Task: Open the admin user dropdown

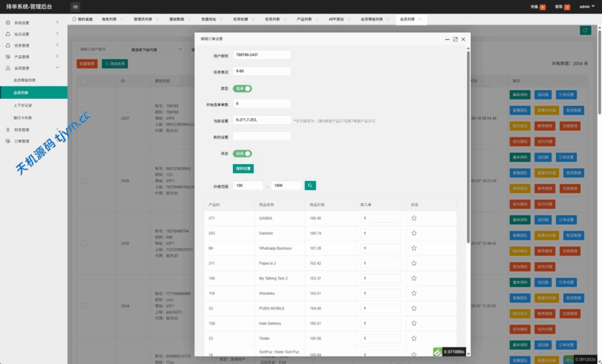Action: coord(587,7)
